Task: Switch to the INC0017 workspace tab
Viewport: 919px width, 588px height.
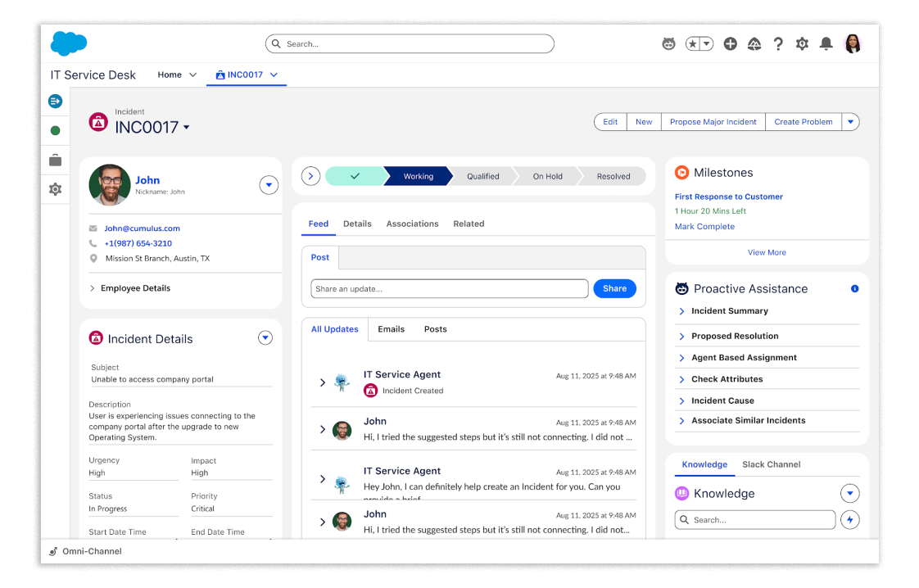Action: [239, 75]
